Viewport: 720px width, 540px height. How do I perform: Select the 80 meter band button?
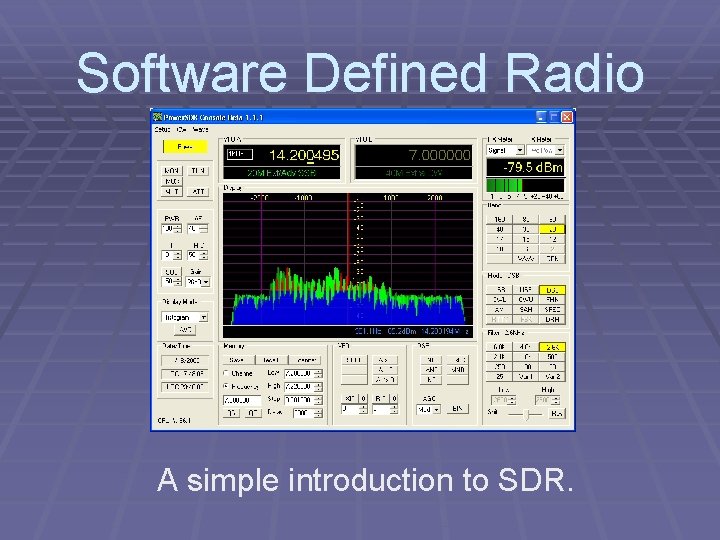click(526, 219)
